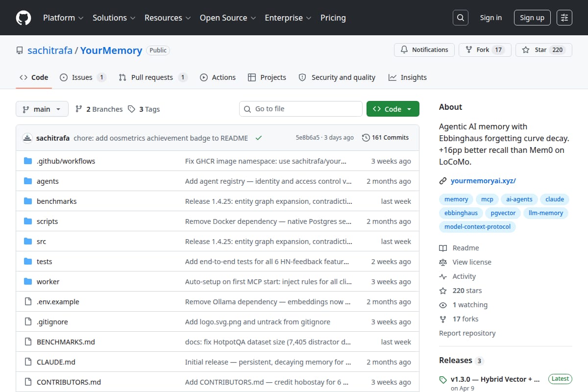The height and width of the screenshot is (392, 588).
Task: Click the pgvector topic tag
Action: coord(503,213)
